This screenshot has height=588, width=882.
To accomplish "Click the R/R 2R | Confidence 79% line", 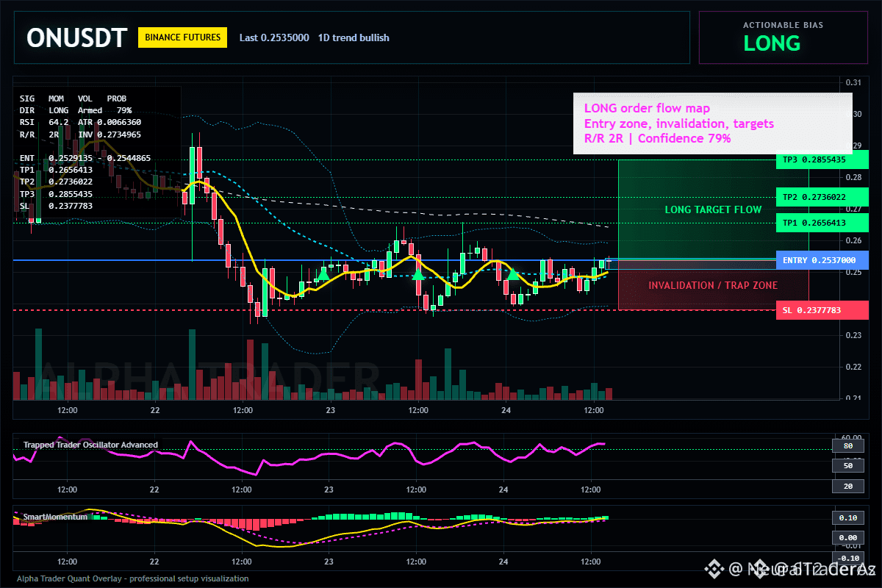I will [x=657, y=138].
